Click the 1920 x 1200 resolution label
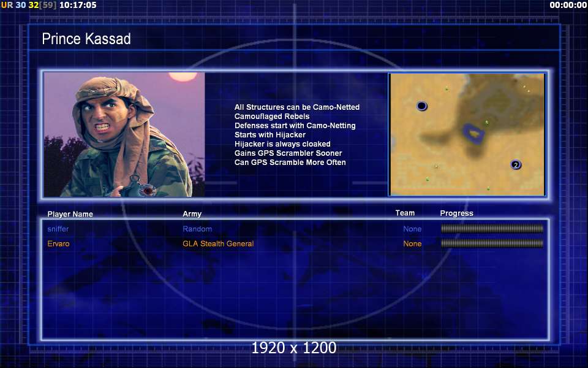588x368 pixels. pos(294,348)
